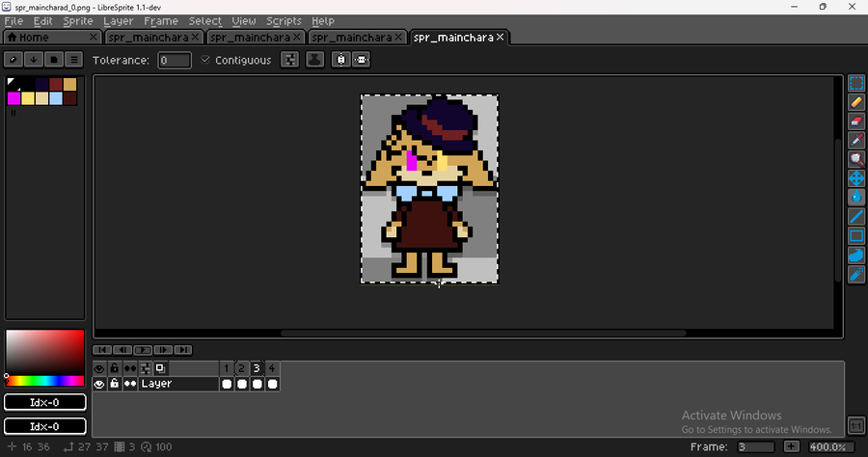Select the Eraser tool

(856, 121)
